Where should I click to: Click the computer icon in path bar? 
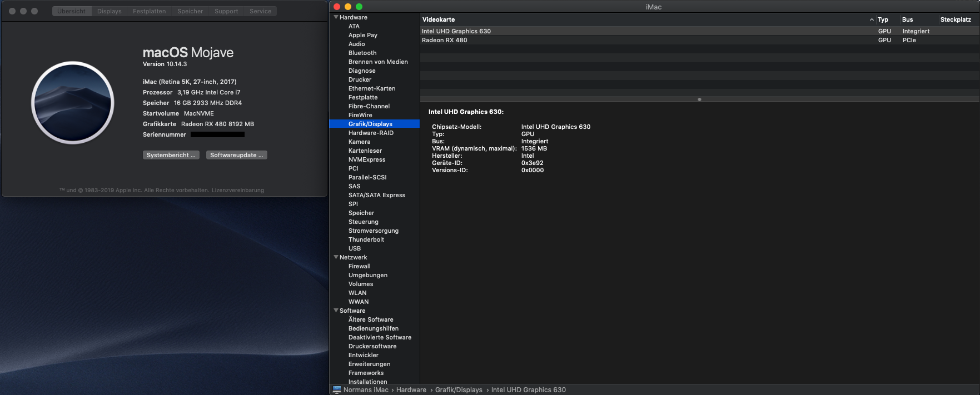coord(337,390)
